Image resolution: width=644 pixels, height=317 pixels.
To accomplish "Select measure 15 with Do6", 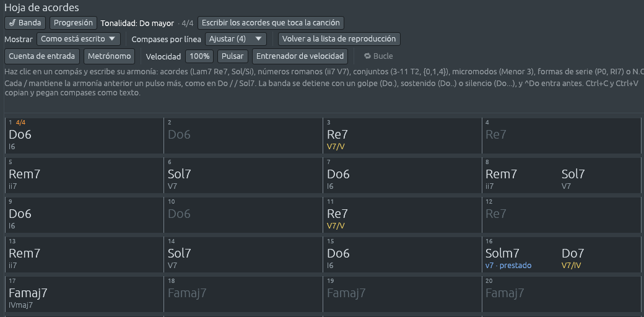I will pos(402,254).
